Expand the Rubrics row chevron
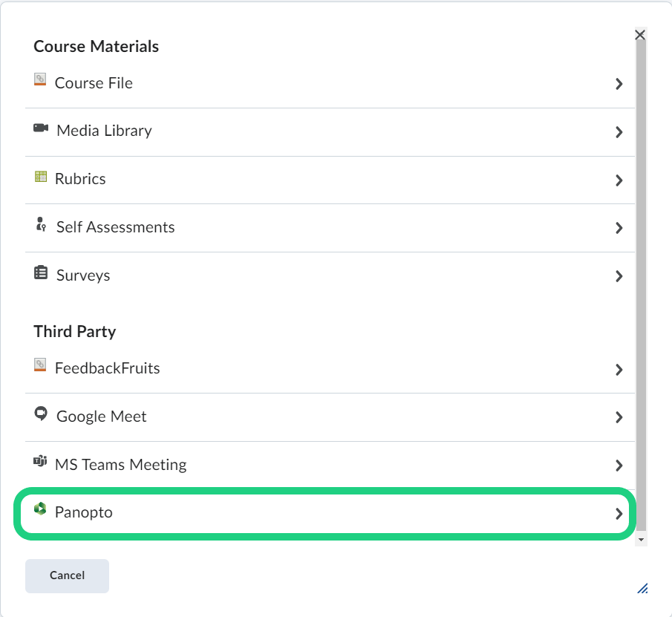This screenshot has height=617, width=672. tap(619, 180)
